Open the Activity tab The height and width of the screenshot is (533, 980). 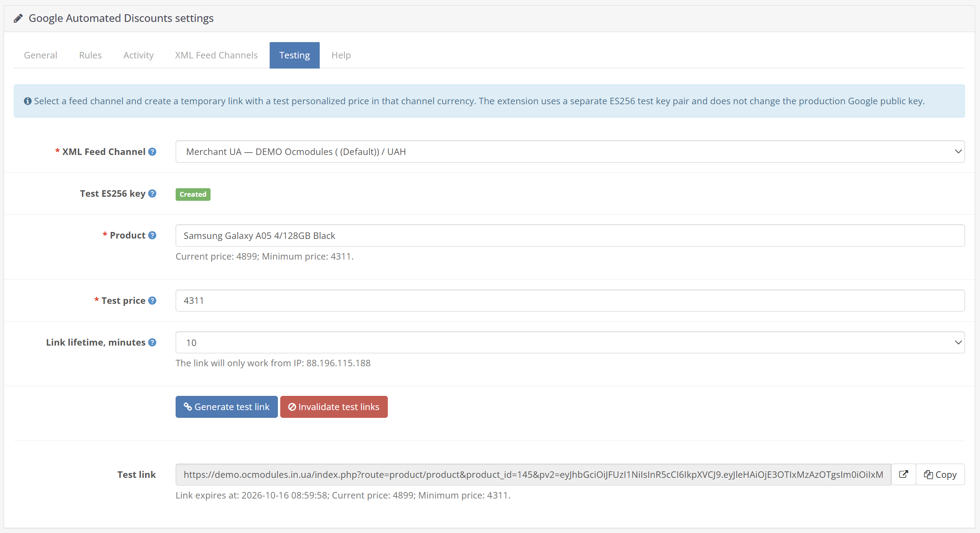(x=138, y=55)
